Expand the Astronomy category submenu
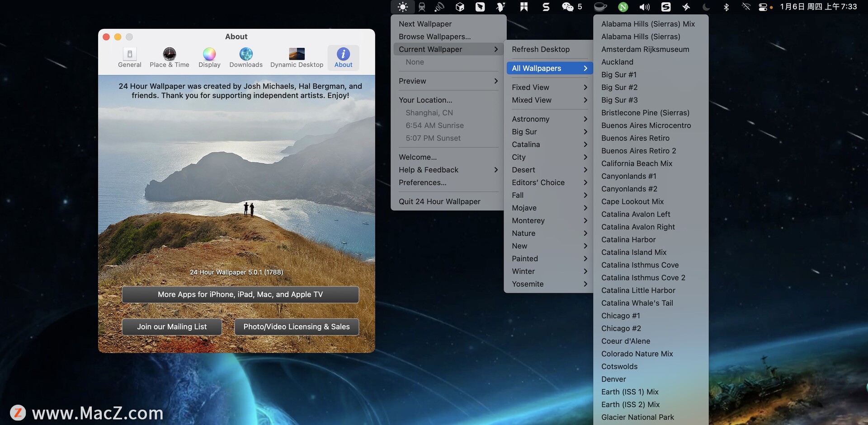Viewport: 868px width, 425px height. click(x=550, y=119)
